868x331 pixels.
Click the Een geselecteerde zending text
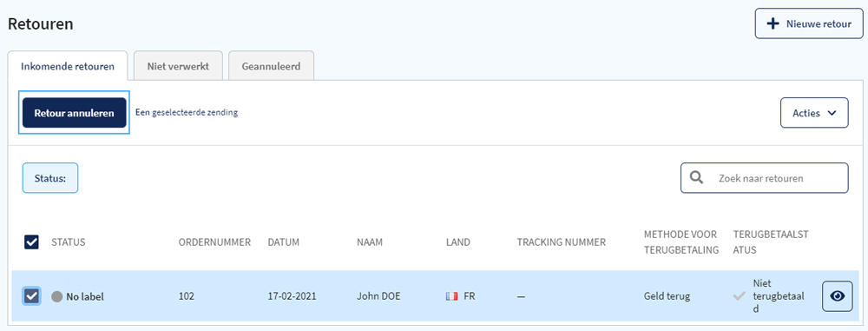tap(187, 112)
